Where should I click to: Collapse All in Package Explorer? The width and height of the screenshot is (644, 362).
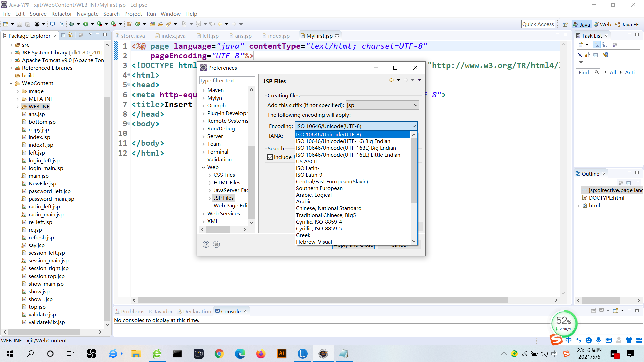coord(63,35)
